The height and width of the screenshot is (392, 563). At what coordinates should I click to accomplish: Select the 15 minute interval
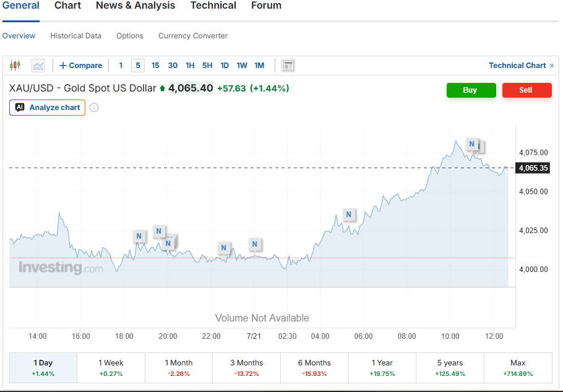[x=155, y=66]
